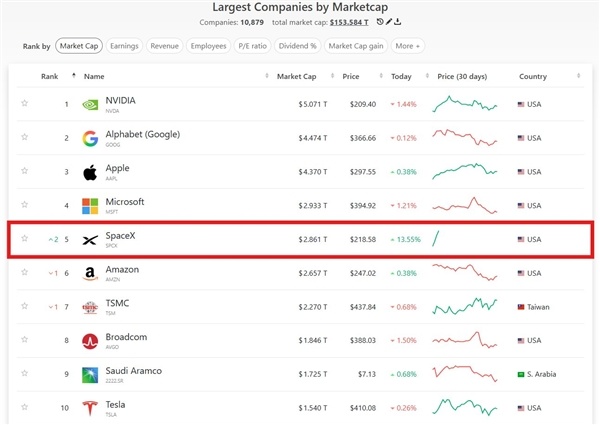
Task: Click the Microsoft logo icon
Action: coord(90,206)
